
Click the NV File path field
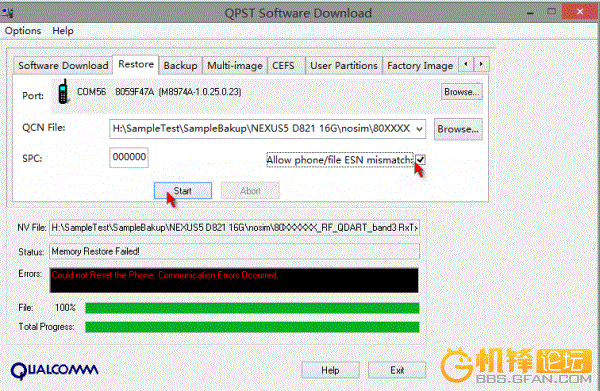tap(234, 228)
